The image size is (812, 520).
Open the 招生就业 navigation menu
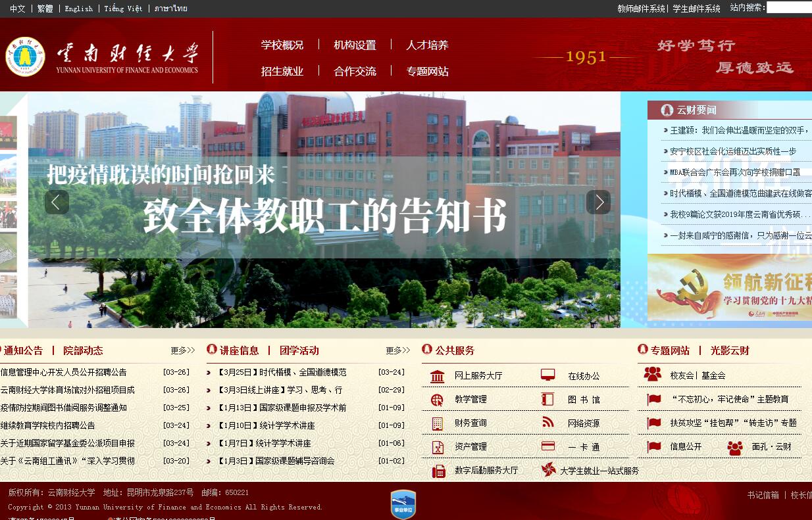tap(282, 71)
